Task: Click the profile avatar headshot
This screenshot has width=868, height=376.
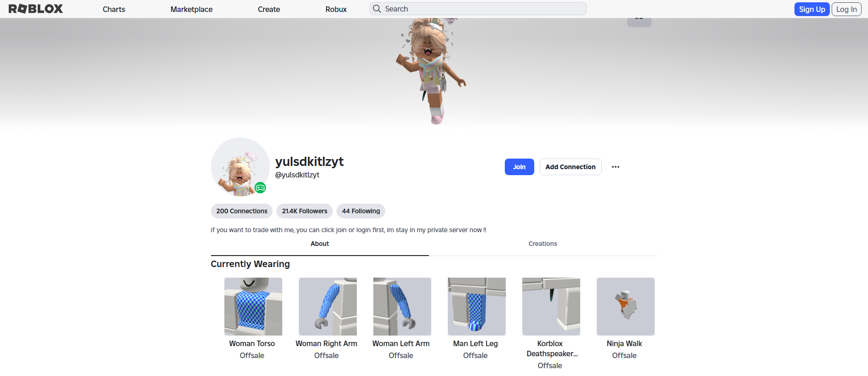Action: coord(240,167)
